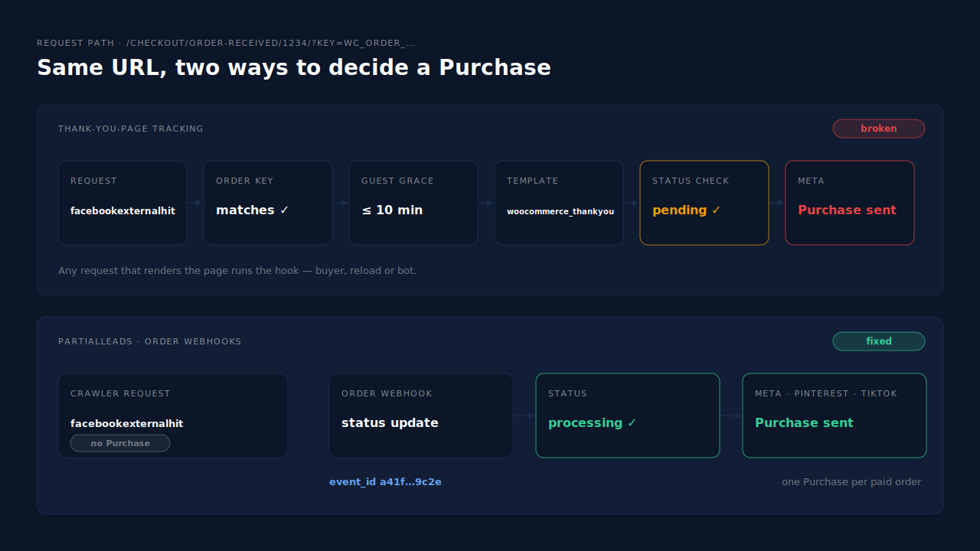Click the 'no Purchase' pill badge
Viewport: 980px width, 551px height.
[120, 443]
